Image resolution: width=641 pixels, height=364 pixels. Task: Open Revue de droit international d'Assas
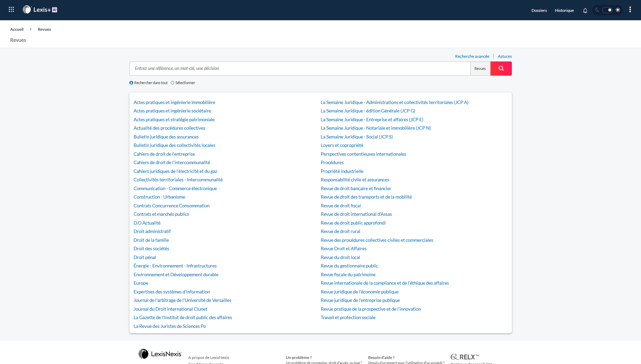[x=356, y=214]
